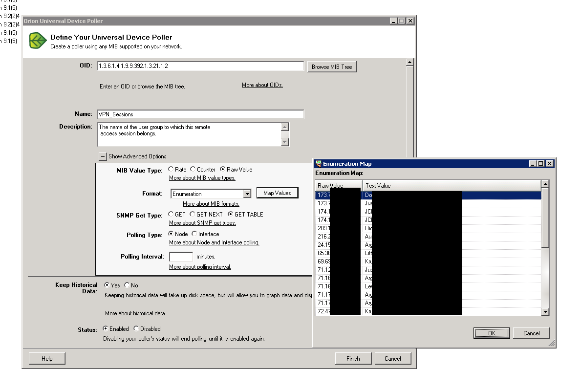Viewport: 581px width, 392px height.
Task: Click the Enumeration Map window title icon
Action: (x=318, y=164)
